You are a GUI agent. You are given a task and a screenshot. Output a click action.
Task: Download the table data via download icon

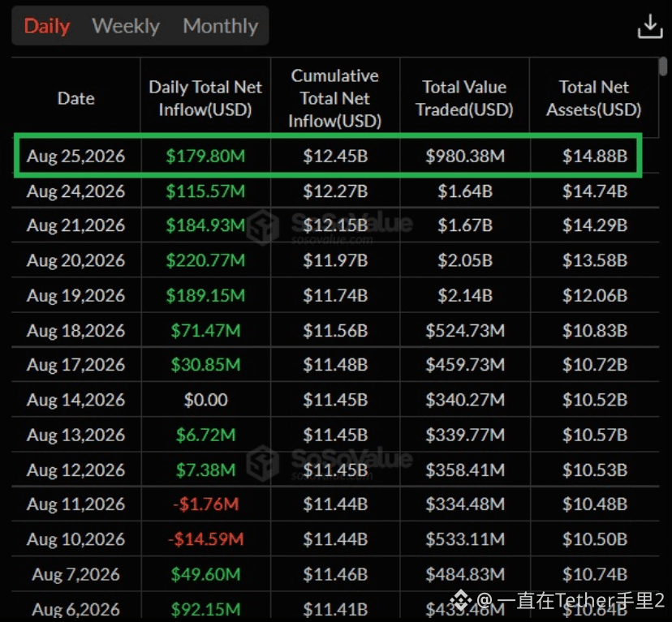[650, 27]
